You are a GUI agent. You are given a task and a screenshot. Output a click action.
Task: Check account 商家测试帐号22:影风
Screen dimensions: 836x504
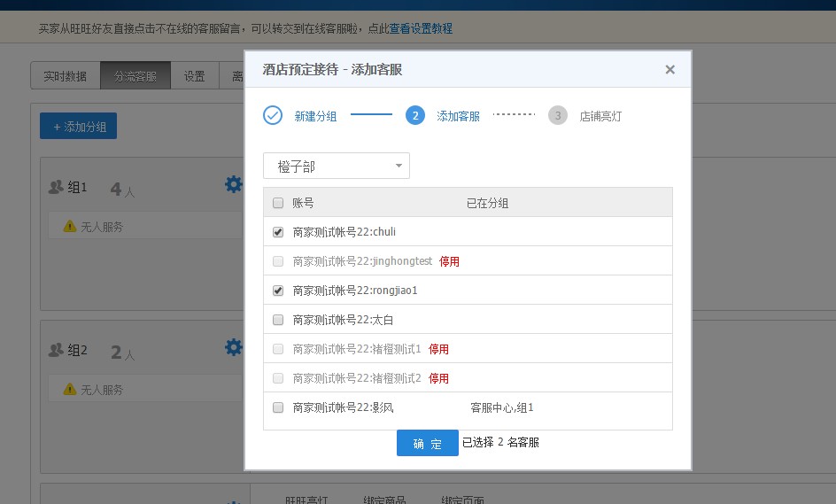[x=278, y=407]
